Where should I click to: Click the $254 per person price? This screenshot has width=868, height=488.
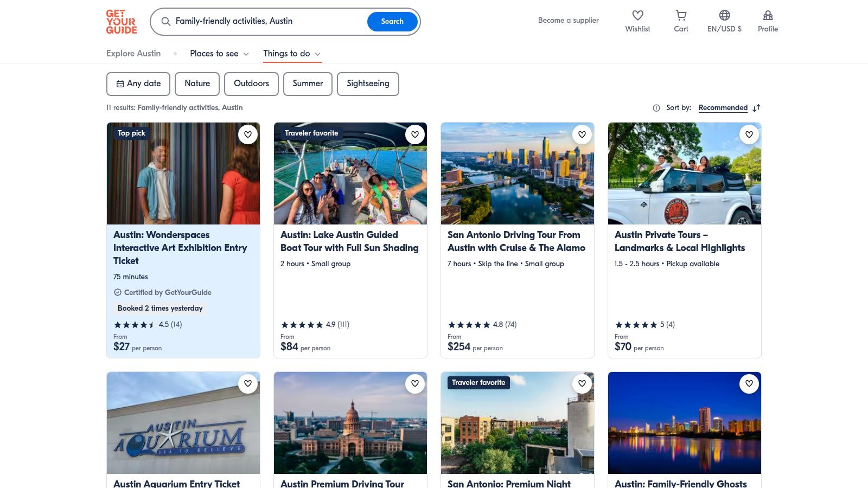tap(475, 346)
